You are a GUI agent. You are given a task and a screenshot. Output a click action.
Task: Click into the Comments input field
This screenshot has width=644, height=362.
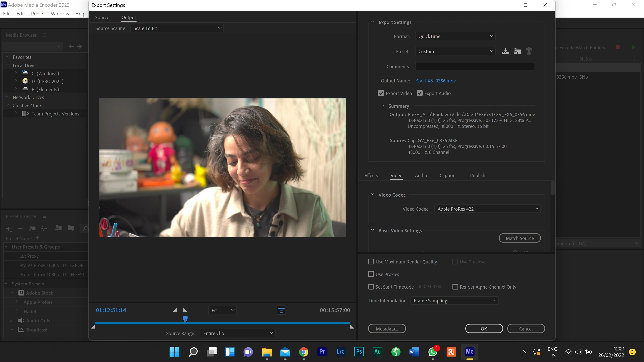pyautogui.click(x=475, y=67)
